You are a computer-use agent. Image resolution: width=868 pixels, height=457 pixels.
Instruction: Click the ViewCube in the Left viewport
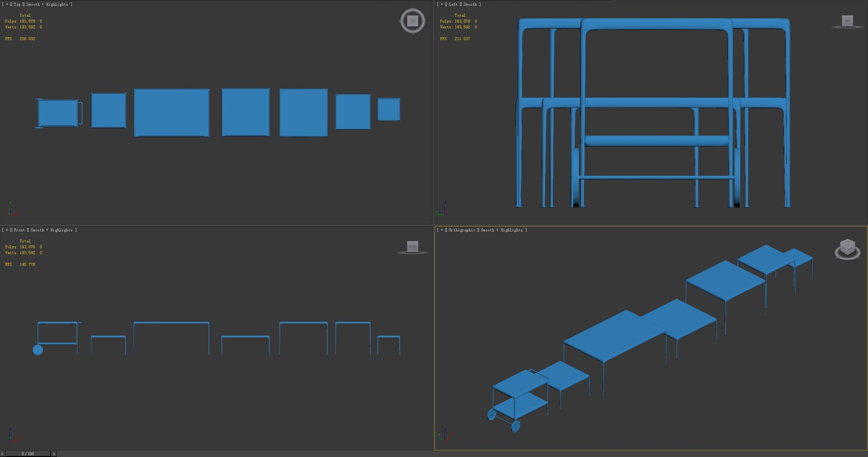[847, 22]
